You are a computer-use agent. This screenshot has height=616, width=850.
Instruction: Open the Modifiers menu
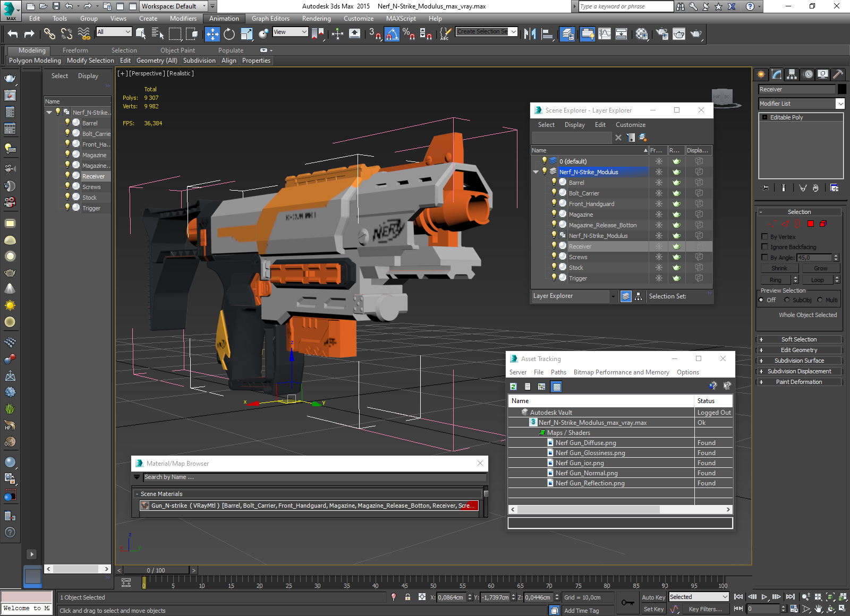coord(183,19)
